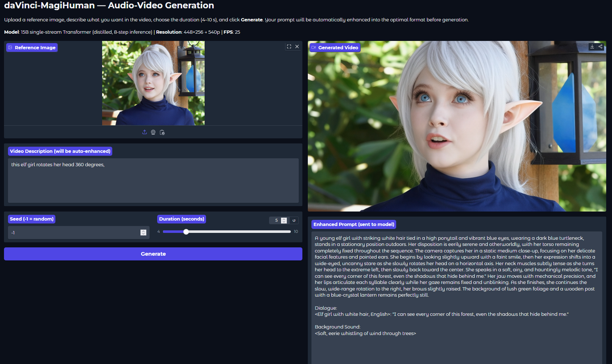Capture reference image from webcam
The image size is (612, 364).
153,132
